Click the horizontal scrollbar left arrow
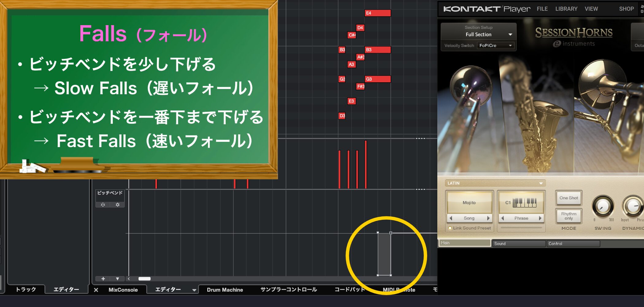 click(x=129, y=279)
